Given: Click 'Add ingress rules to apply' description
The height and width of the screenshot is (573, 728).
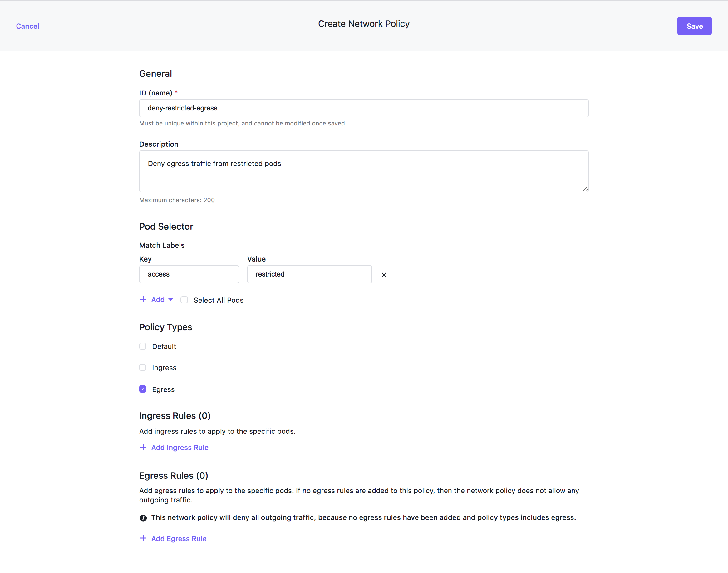Looking at the screenshot, I should [x=217, y=431].
